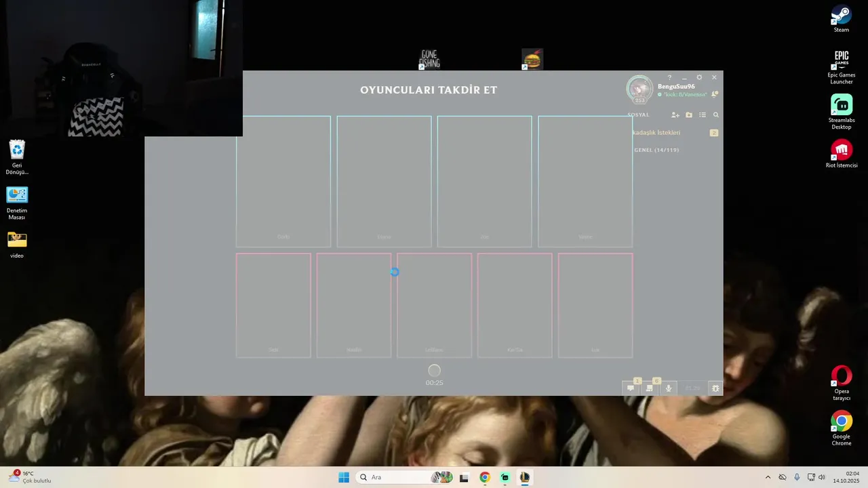Viewport: 868px width, 488px height.
Task: Open friend requests row with badge 2
Action: pyautogui.click(x=675, y=133)
